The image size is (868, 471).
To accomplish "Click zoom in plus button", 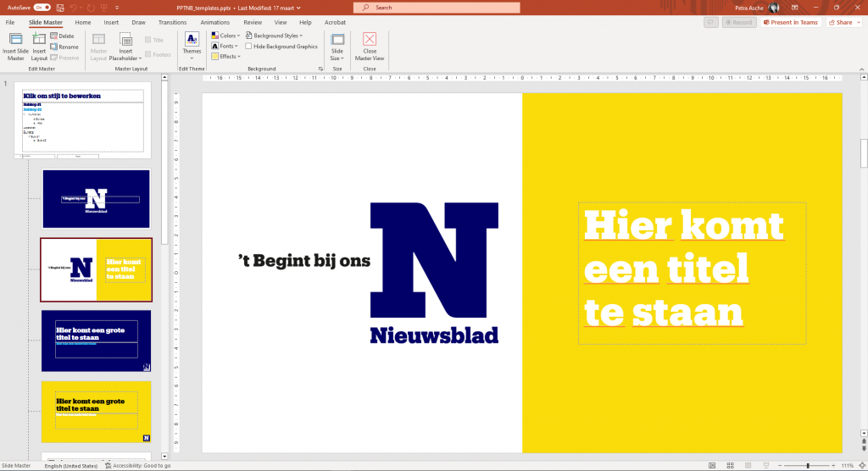I will pos(833,466).
